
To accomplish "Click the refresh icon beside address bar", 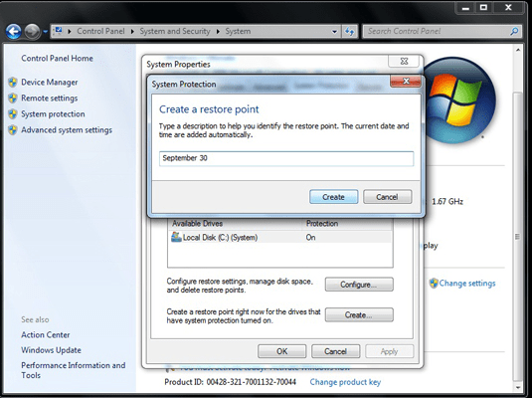I will pyautogui.click(x=349, y=32).
